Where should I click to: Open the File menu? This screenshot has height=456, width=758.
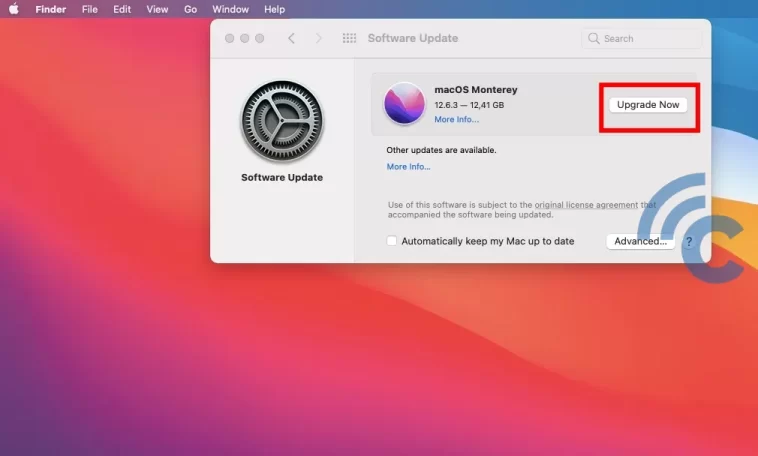point(89,9)
